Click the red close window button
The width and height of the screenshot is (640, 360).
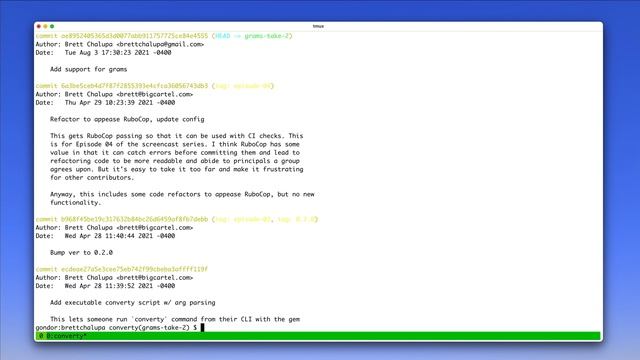39,26
